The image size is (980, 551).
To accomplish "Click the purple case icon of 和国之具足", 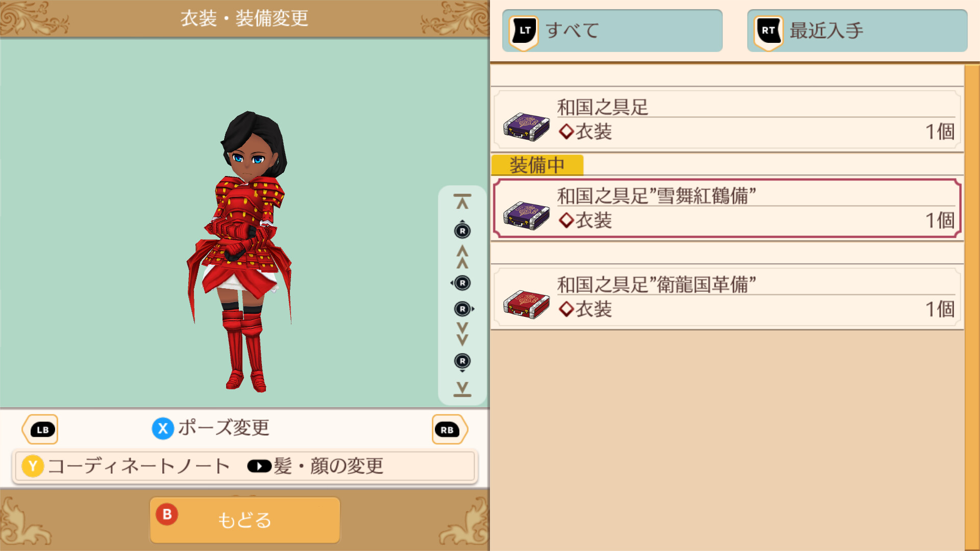I will tap(526, 127).
